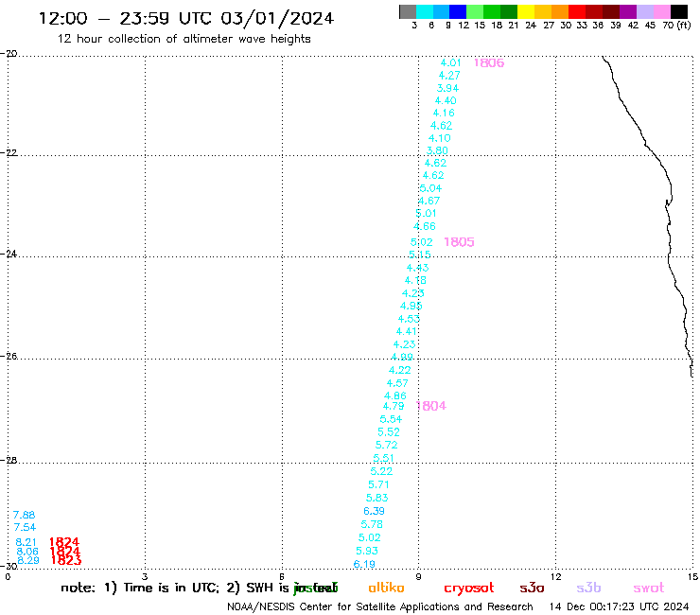Image resolution: width=700 pixels, height=615 pixels.
Task: Select the blue value 6.39
Action: point(374,511)
